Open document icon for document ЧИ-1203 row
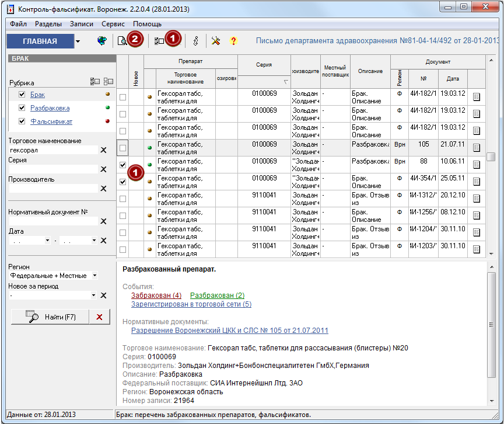 (477, 249)
